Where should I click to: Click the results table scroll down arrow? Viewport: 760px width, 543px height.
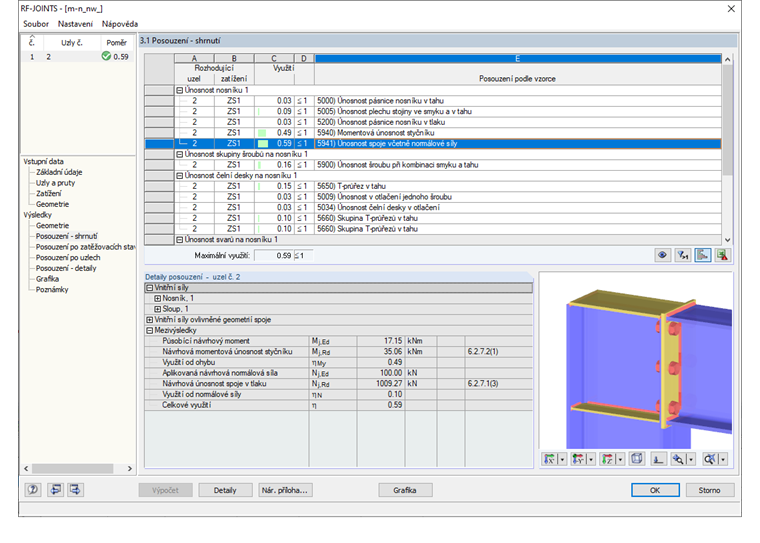(x=727, y=240)
